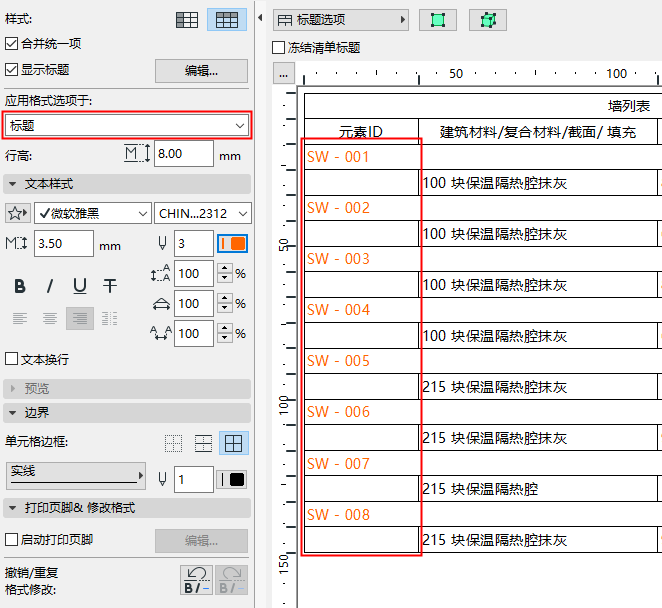Click the row height 8.00 field
The width and height of the screenshot is (662, 608).
tap(184, 153)
